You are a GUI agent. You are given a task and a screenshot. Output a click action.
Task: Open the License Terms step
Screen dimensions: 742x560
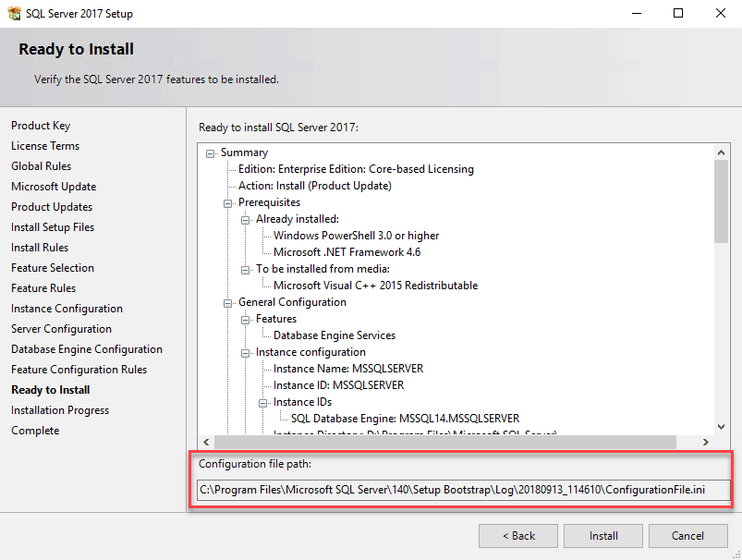click(x=45, y=146)
